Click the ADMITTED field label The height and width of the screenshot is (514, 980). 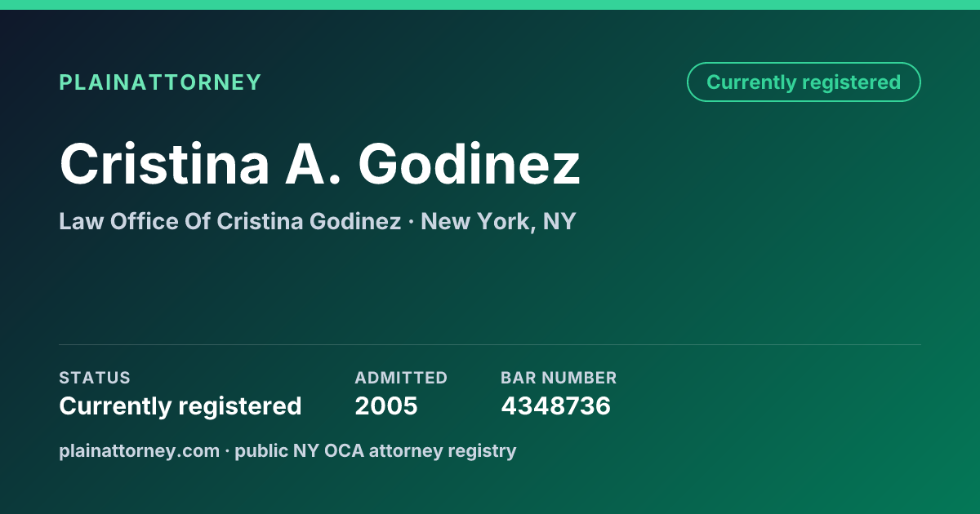(401, 378)
